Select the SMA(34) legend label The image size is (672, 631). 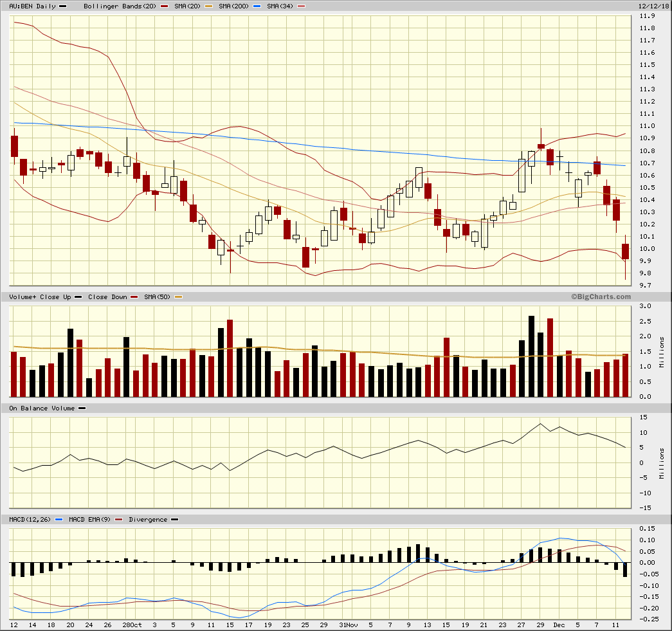(x=280, y=6)
